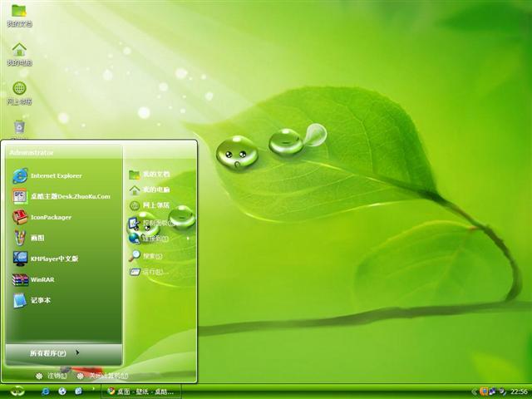
Task: Click the globe browser icon in quick launch
Action: pos(62,392)
